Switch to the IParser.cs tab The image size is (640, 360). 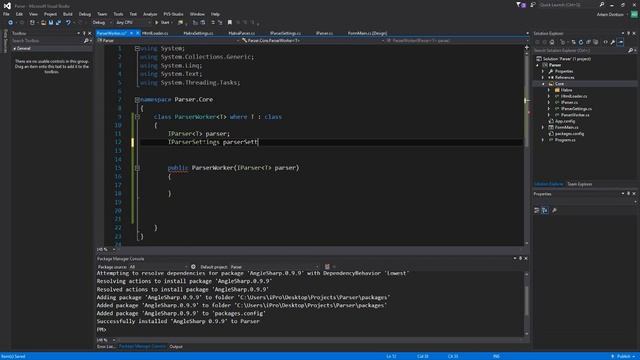point(324,33)
